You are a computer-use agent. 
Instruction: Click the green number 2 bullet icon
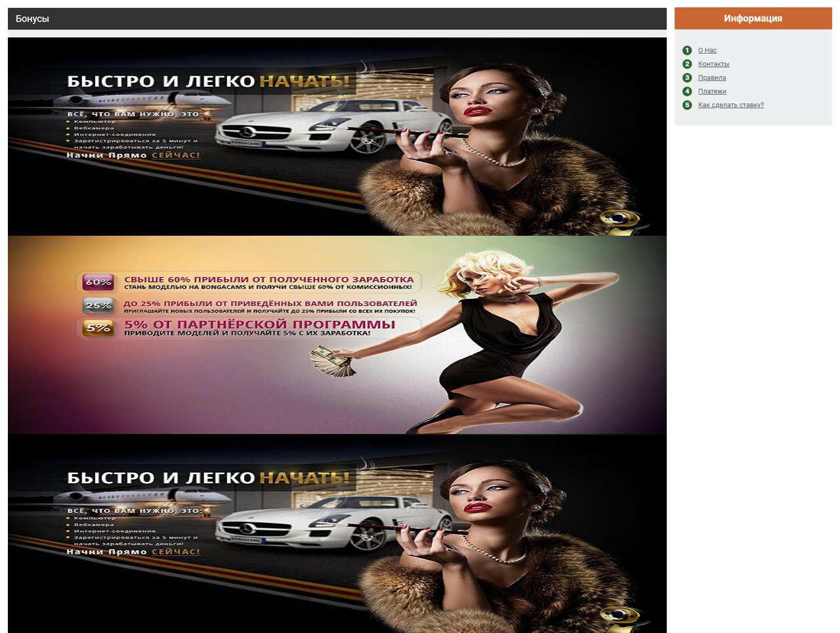(687, 64)
